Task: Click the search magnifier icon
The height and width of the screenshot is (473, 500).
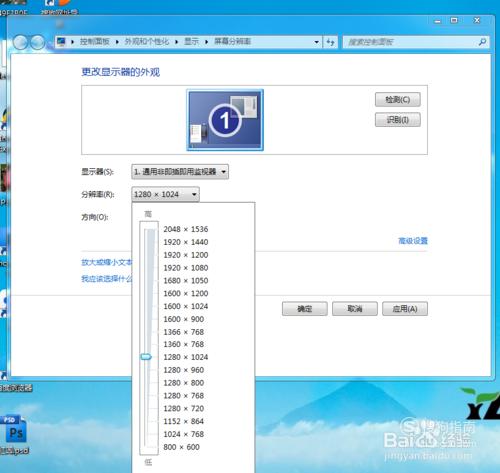Action: (482, 42)
